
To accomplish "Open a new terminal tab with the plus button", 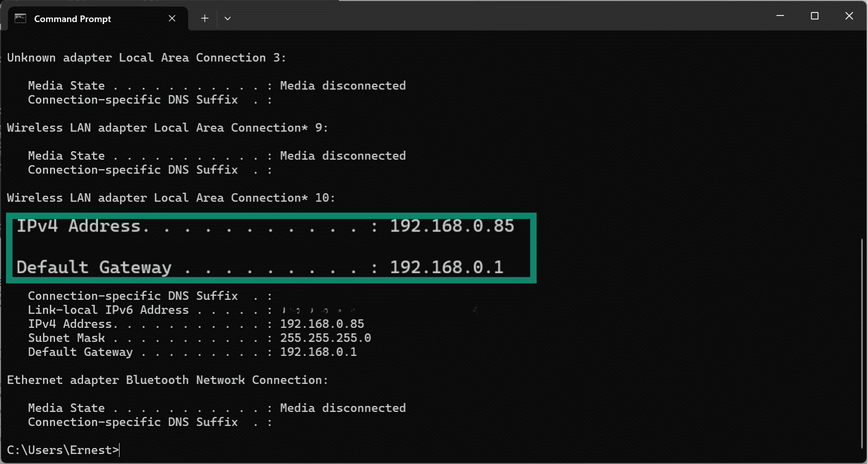I will click(205, 18).
